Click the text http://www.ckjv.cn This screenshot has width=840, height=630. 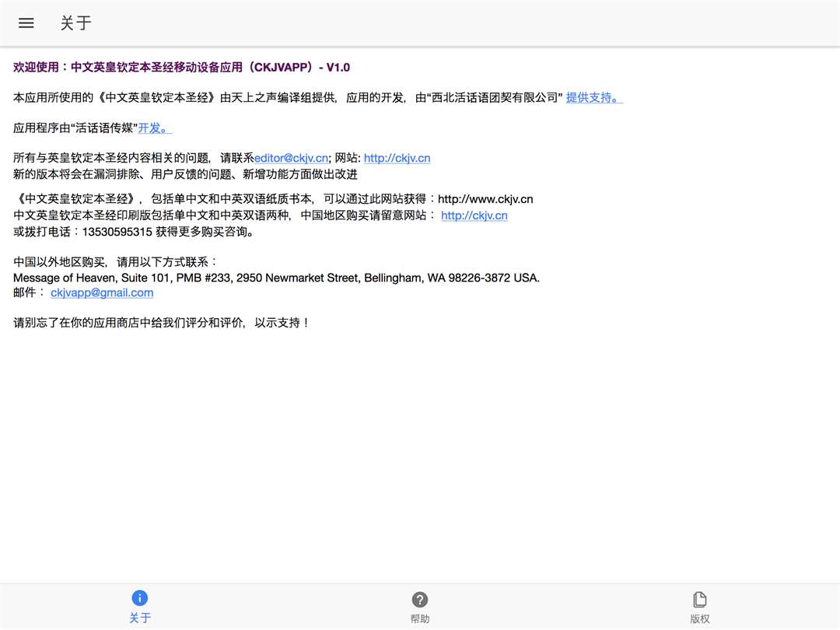pyautogui.click(x=485, y=199)
